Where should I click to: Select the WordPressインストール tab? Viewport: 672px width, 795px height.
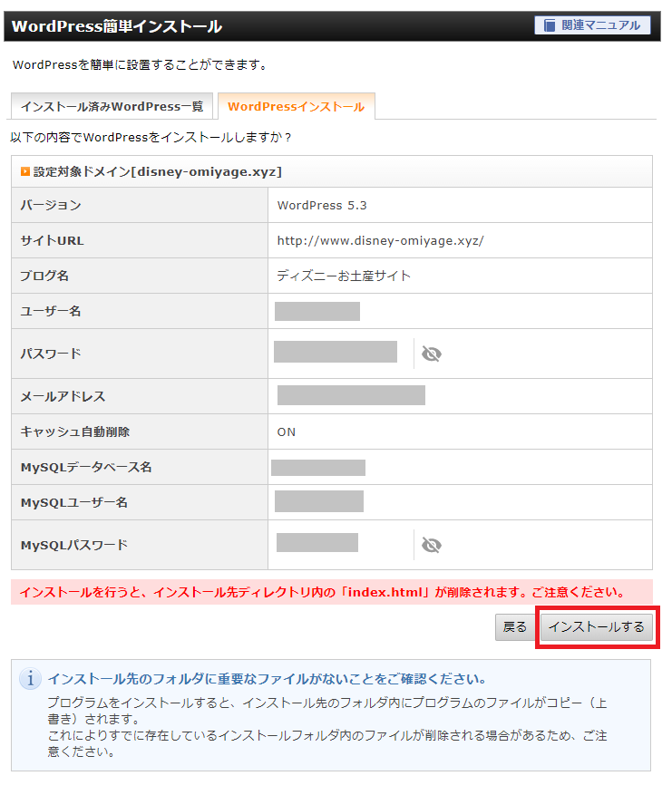(297, 106)
